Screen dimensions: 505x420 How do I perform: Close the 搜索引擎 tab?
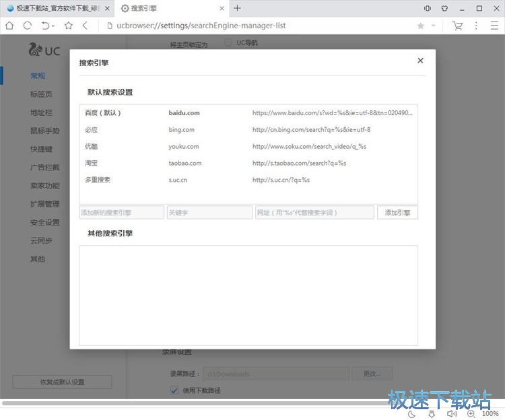pos(222,8)
